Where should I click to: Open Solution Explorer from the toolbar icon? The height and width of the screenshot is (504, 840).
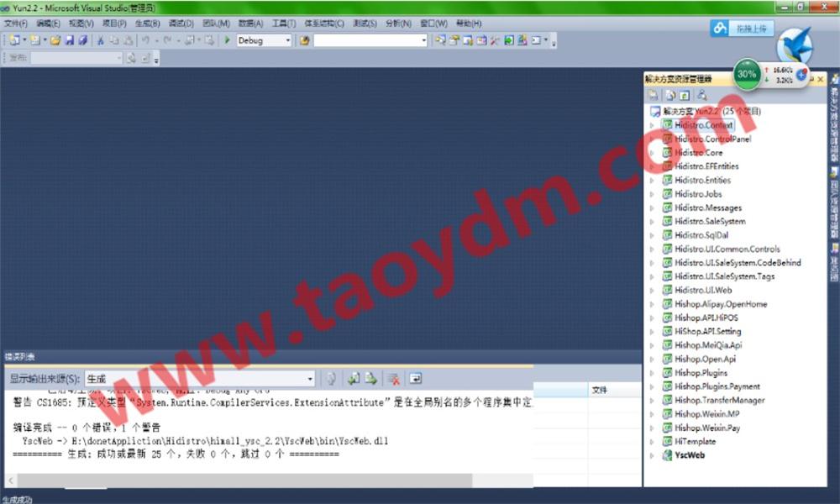(440, 40)
